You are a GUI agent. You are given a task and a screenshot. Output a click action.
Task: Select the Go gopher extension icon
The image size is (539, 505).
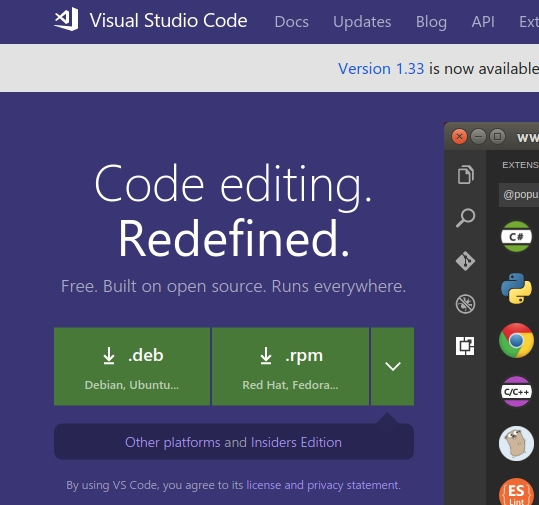pyautogui.click(x=516, y=443)
